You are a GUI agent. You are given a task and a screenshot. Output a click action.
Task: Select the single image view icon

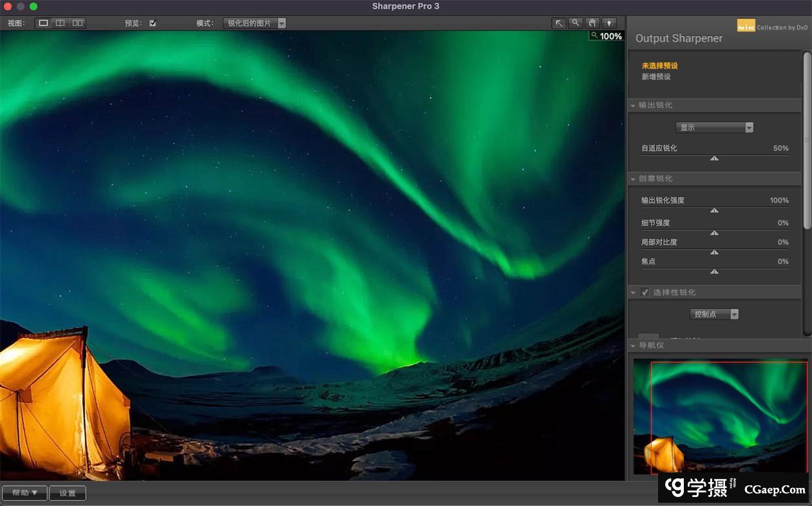point(43,23)
